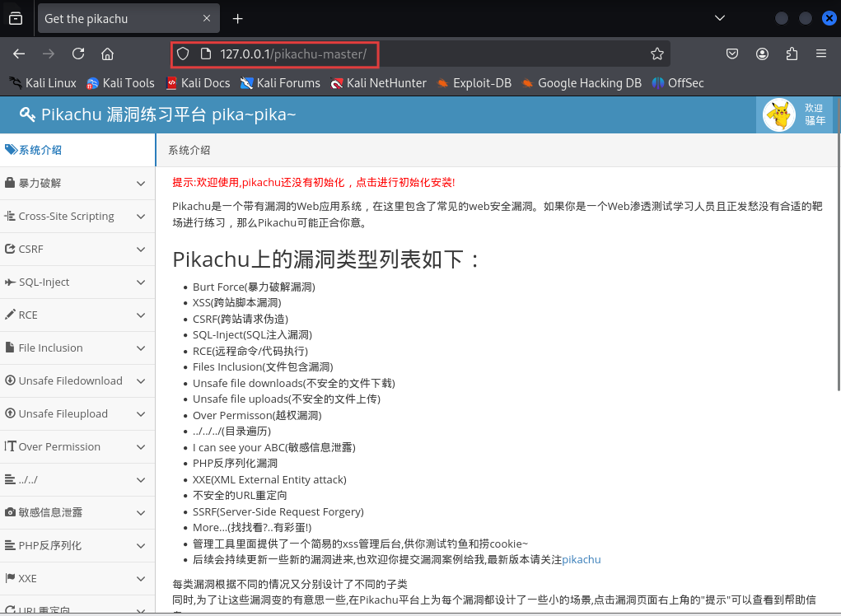Expand the CSRF section chevron
841x616 pixels.
[141, 250]
